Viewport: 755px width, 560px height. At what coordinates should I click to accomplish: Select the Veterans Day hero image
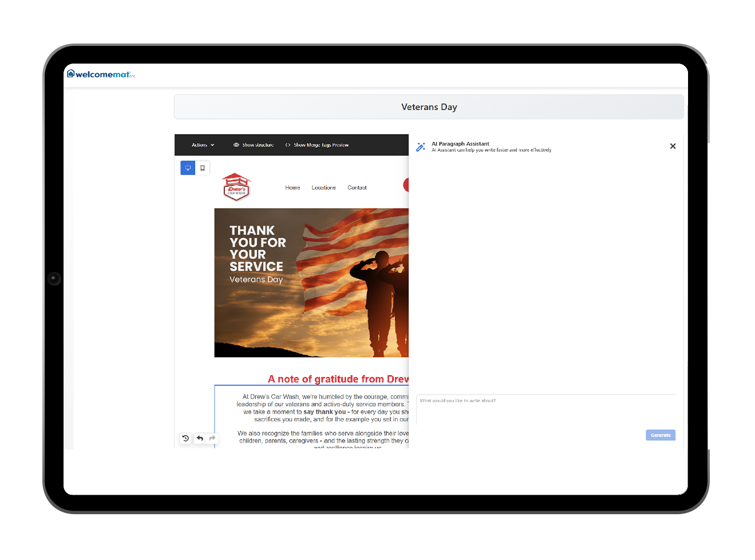[311, 283]
